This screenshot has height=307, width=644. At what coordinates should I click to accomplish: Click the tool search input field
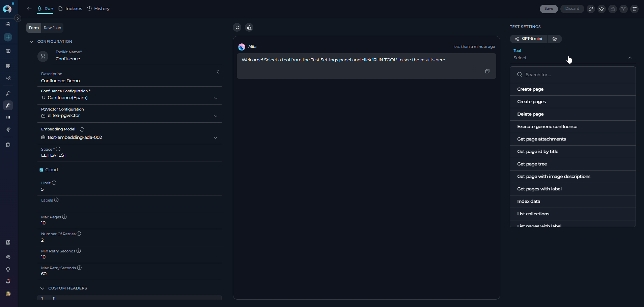pos(577,75)
